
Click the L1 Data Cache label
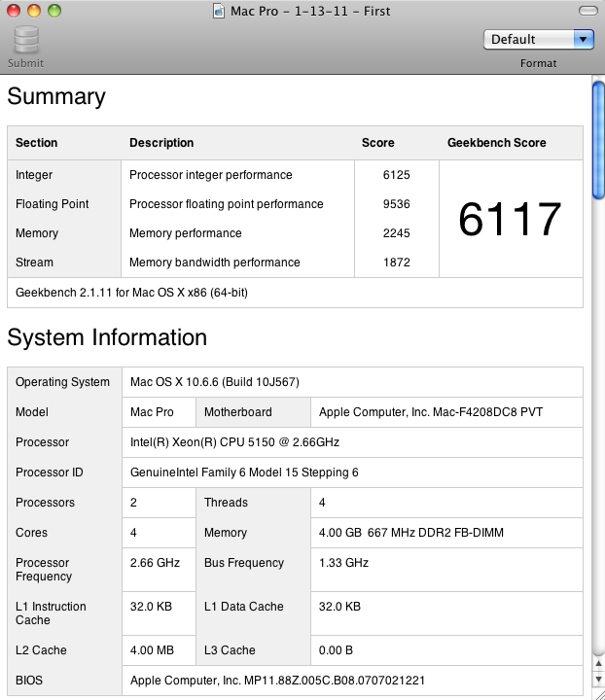click(x=244, y=607)
